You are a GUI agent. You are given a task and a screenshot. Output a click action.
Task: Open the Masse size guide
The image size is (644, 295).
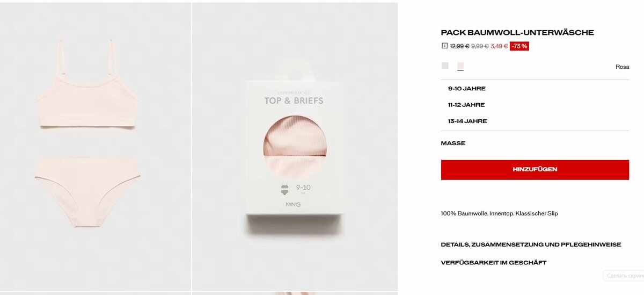(x=453, y=143)
